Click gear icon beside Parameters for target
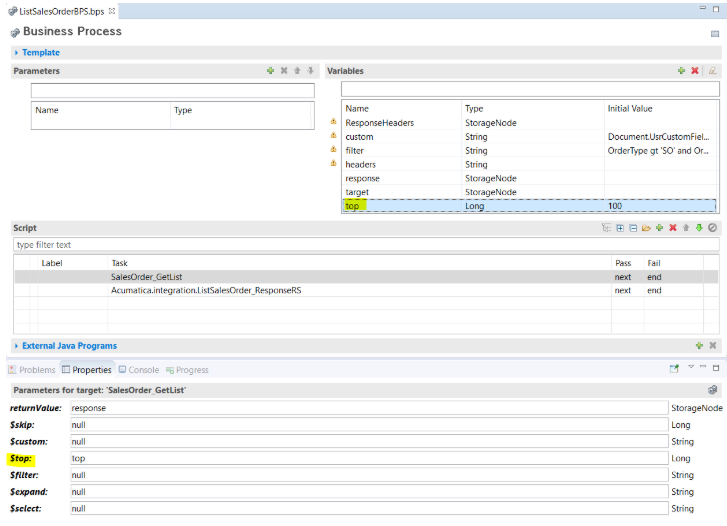The width and height of the screenshot is (727, 526). pos(713,390)
